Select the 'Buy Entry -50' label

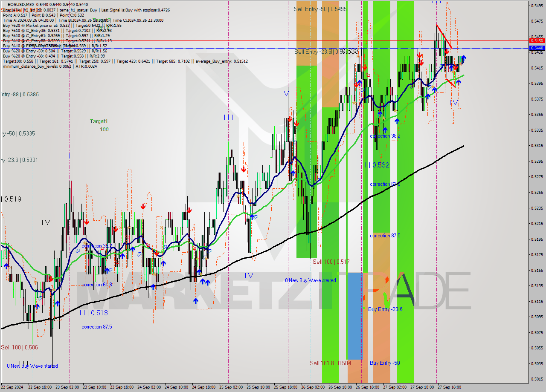click(385, 363)
